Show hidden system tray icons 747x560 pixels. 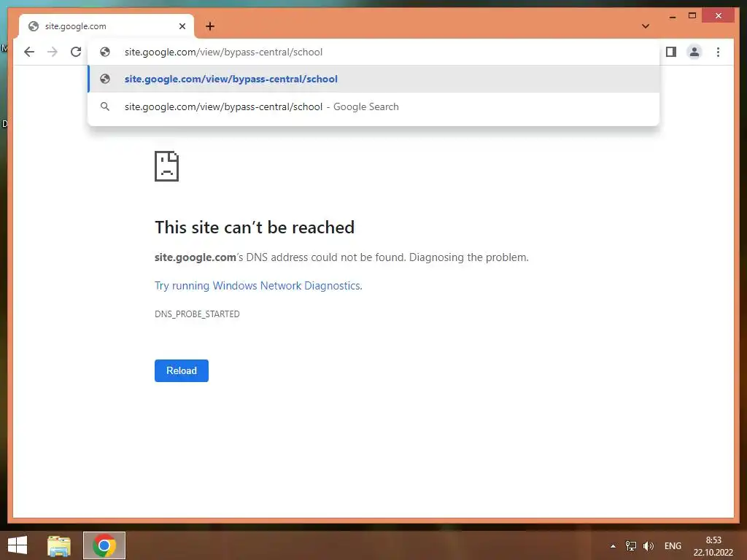point(613,546)
